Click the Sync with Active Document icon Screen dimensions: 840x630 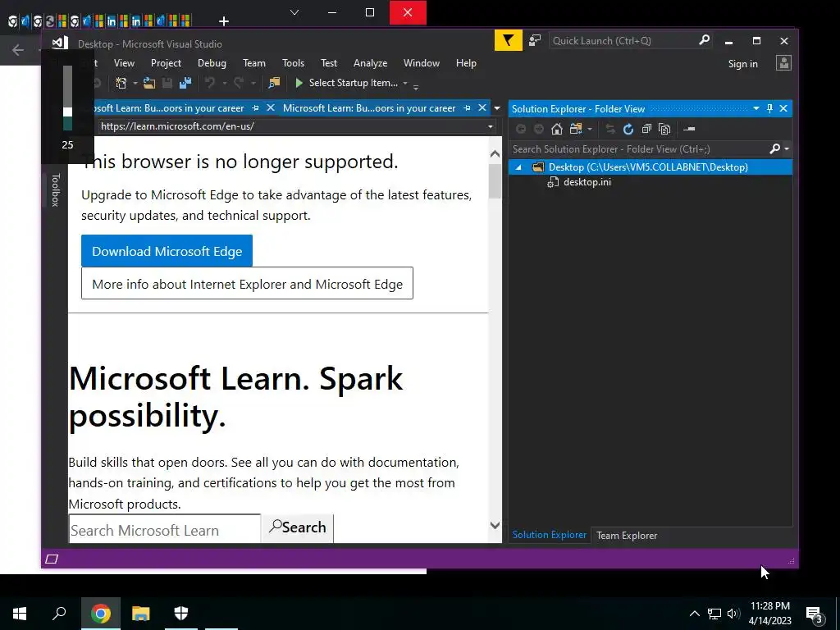coord(610,129)
